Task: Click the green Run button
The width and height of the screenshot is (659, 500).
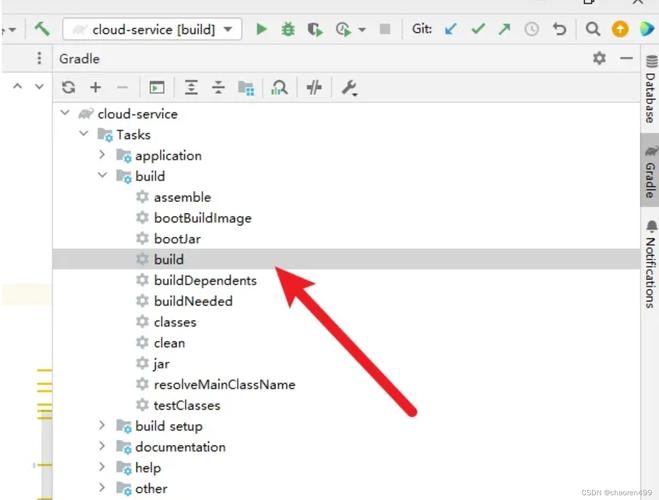Action: (262, 29)
